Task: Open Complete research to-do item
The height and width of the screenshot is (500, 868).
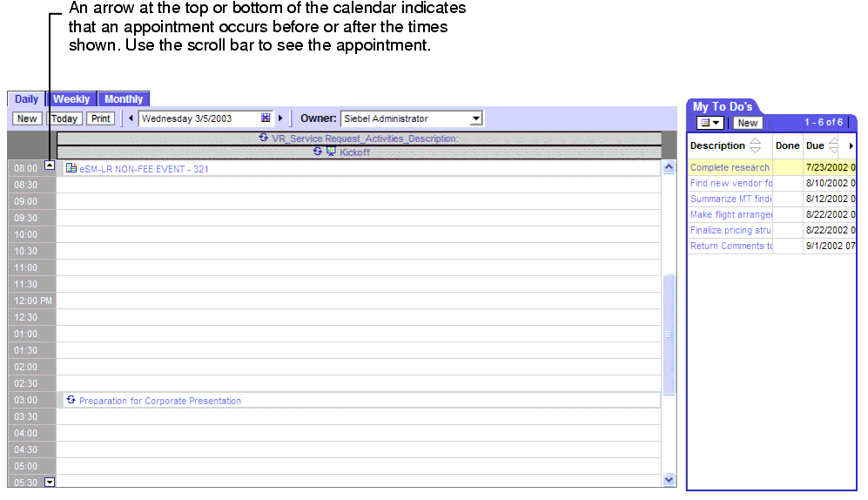Action: click(730, 167)
